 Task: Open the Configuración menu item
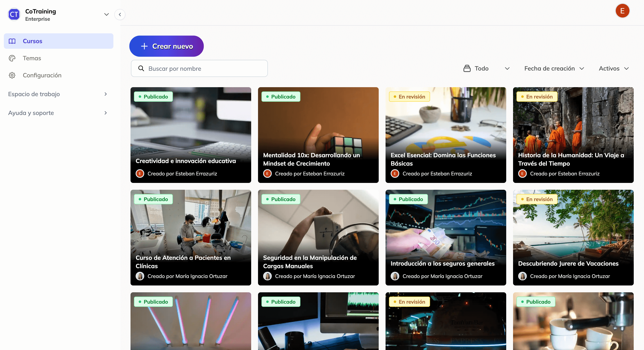point(42,75)
